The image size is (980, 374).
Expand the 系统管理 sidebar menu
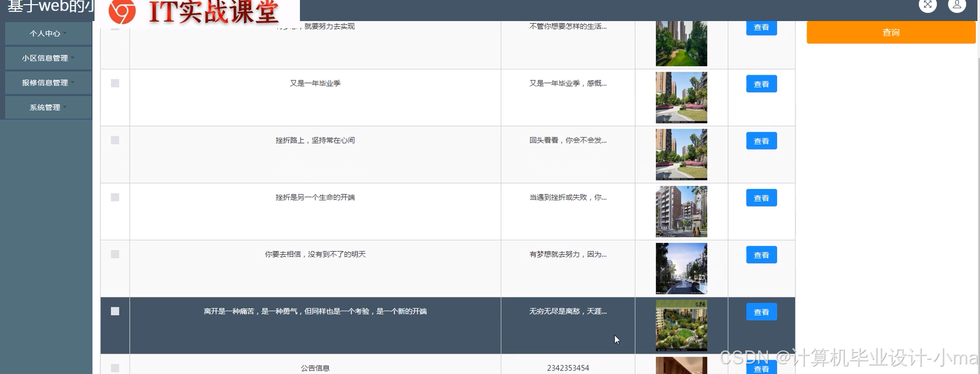(x=48, y=107)
